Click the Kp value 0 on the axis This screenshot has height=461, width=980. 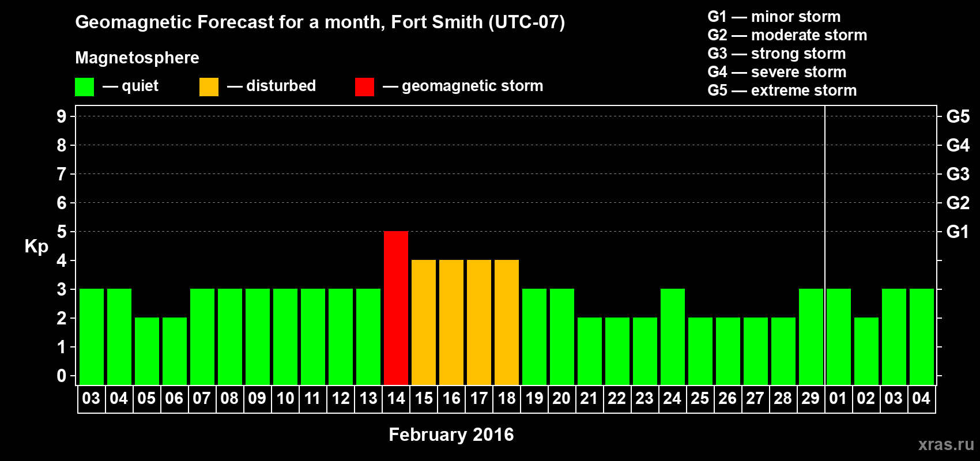(62, 376)
